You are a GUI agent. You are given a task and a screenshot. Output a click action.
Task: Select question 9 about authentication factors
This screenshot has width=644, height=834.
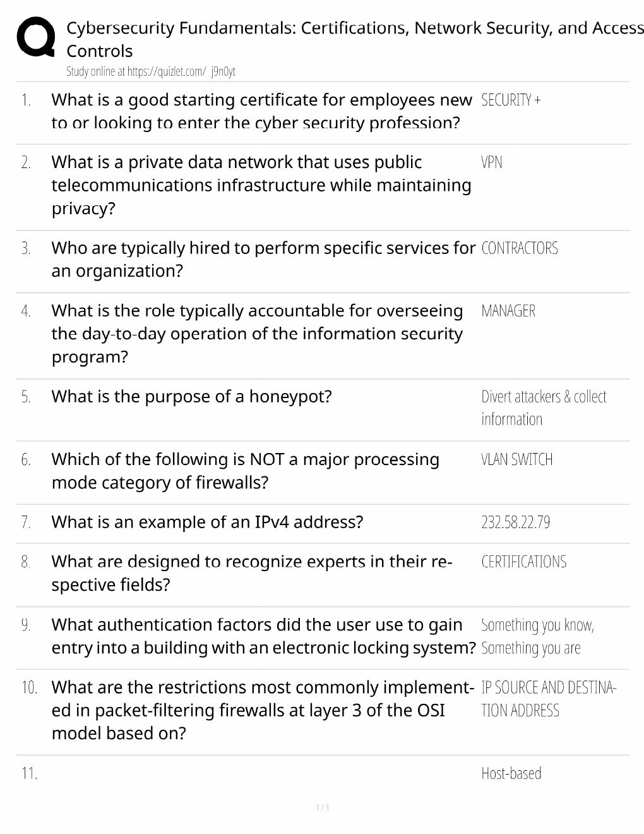(x=263, y=636)
